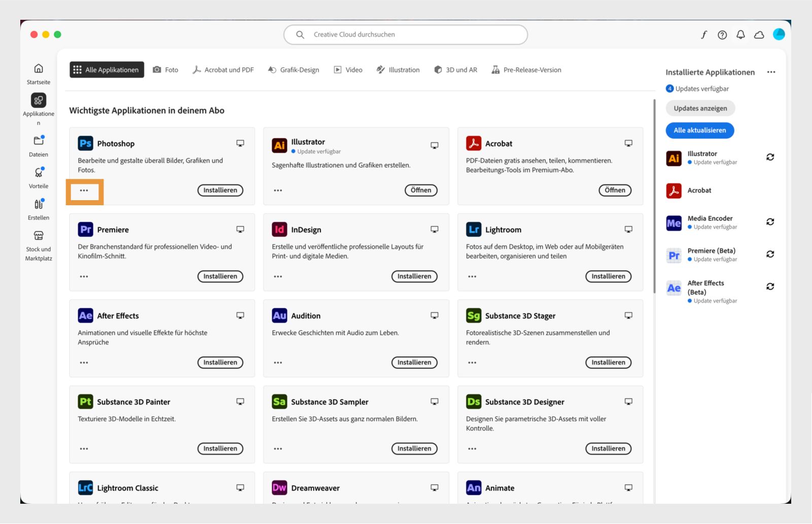Open the notifications bell

click(740, 34)
